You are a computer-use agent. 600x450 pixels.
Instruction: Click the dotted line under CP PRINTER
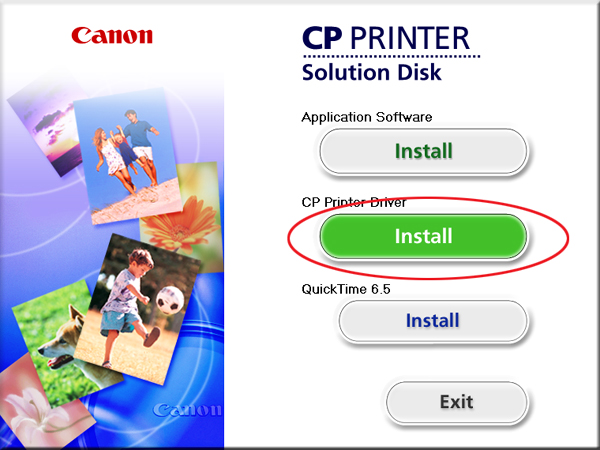[x=391, y=56]
